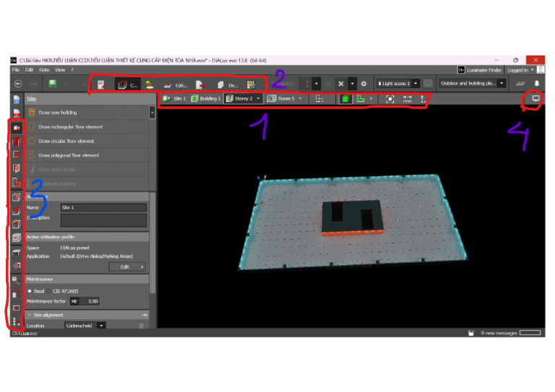Screen dimensions: 555x392
Task: Select the Furniture table icon in sidebar
Action: click(x=16, y=252)
